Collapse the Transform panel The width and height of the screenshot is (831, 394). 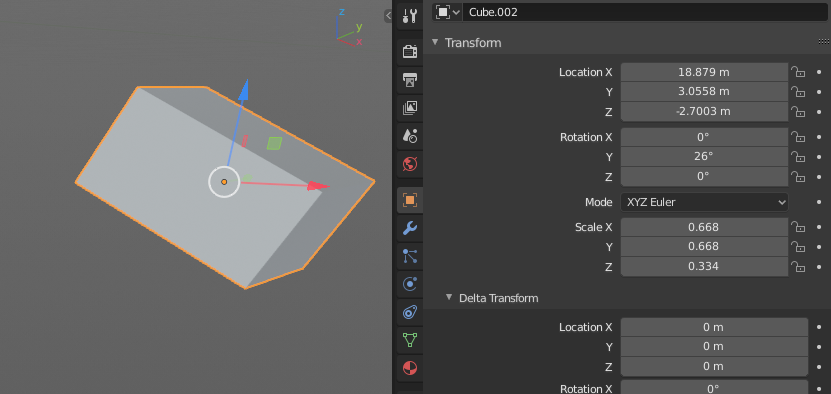[x=435, y=42]
